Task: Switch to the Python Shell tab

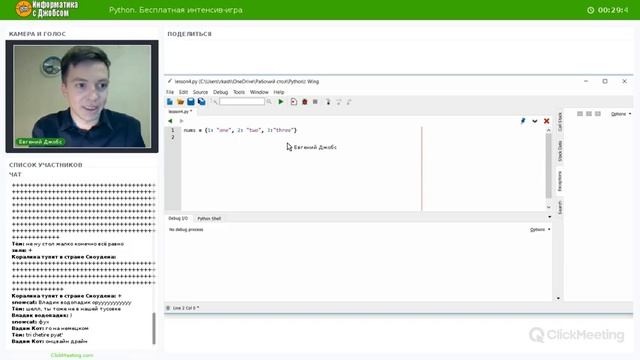Action: pos(209,219)
